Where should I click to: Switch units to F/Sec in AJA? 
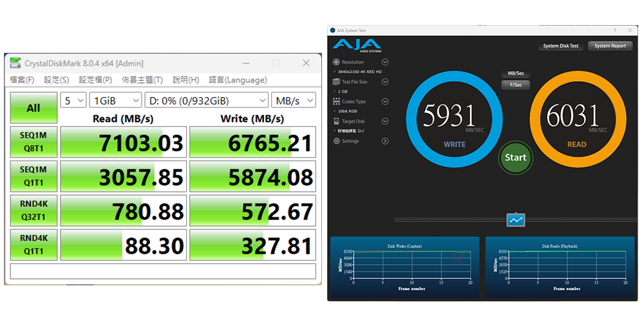pos(516,85)
